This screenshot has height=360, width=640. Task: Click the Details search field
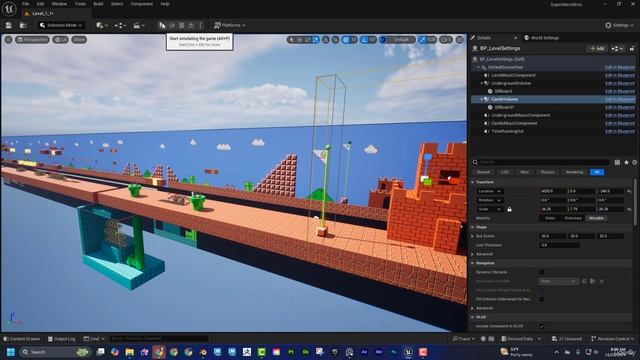point(541,162)
